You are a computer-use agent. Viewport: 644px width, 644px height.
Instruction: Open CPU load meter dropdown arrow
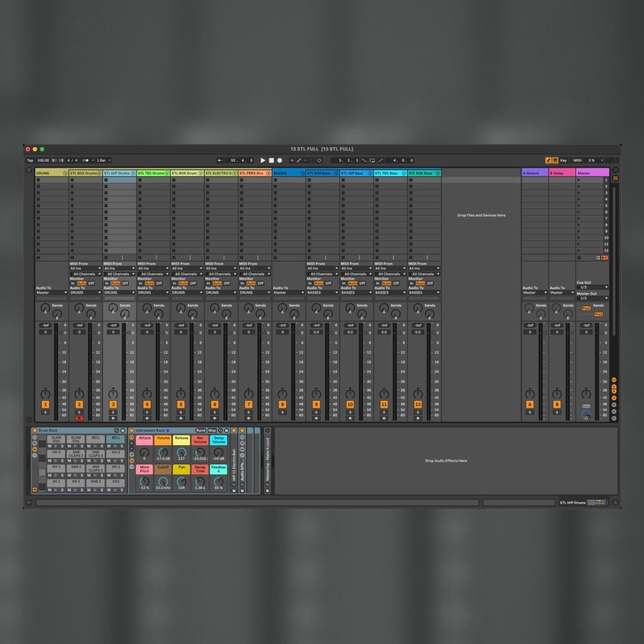coord(602,160)
